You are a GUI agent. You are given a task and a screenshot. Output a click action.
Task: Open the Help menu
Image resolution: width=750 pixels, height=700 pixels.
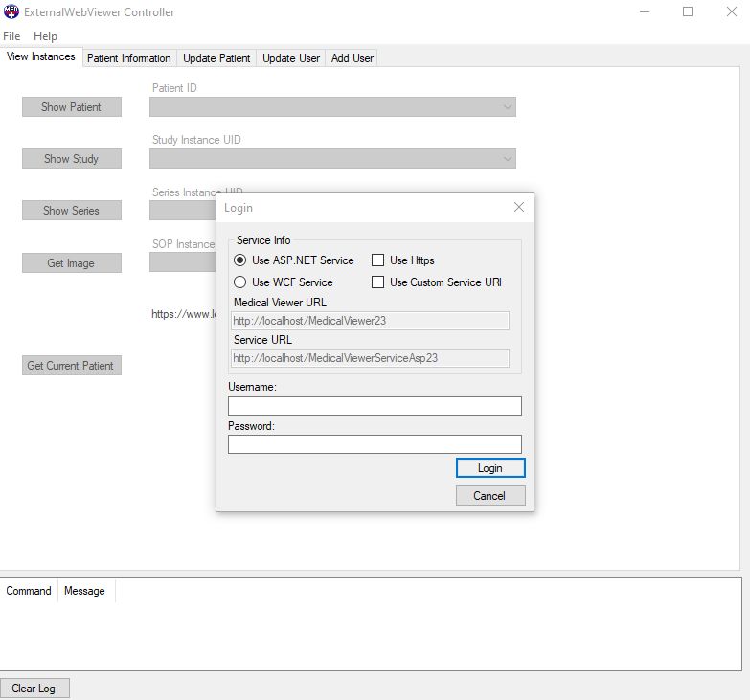(45, 36)
